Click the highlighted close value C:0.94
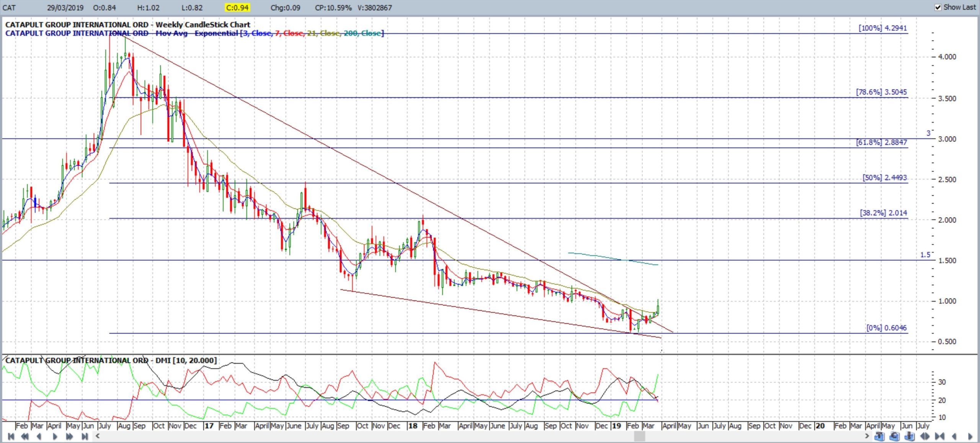The width and height of the screenshot is (980, 443). click(237, 8)
